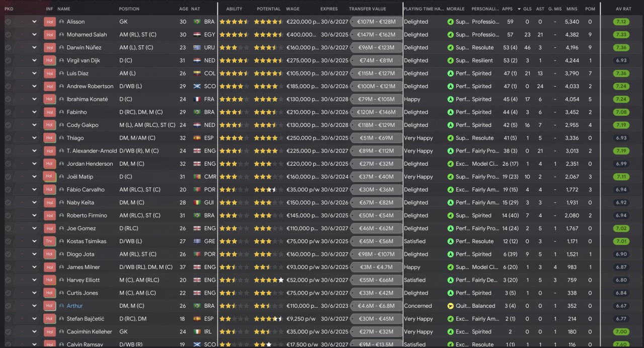Image resolution: width=644 pixels, height=348 pixels.
Task: Click the morale icon in Jordan Henderson's row
Action: [x=450, y=164]
